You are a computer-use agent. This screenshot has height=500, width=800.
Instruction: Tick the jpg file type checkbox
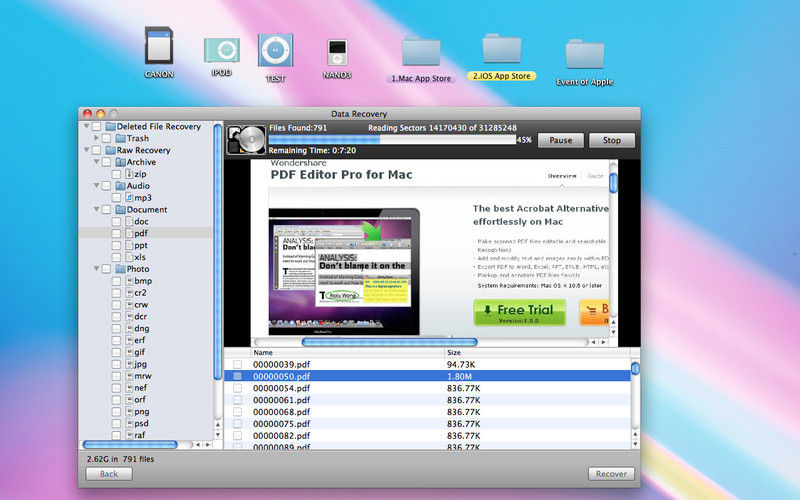tap(116, 364)
